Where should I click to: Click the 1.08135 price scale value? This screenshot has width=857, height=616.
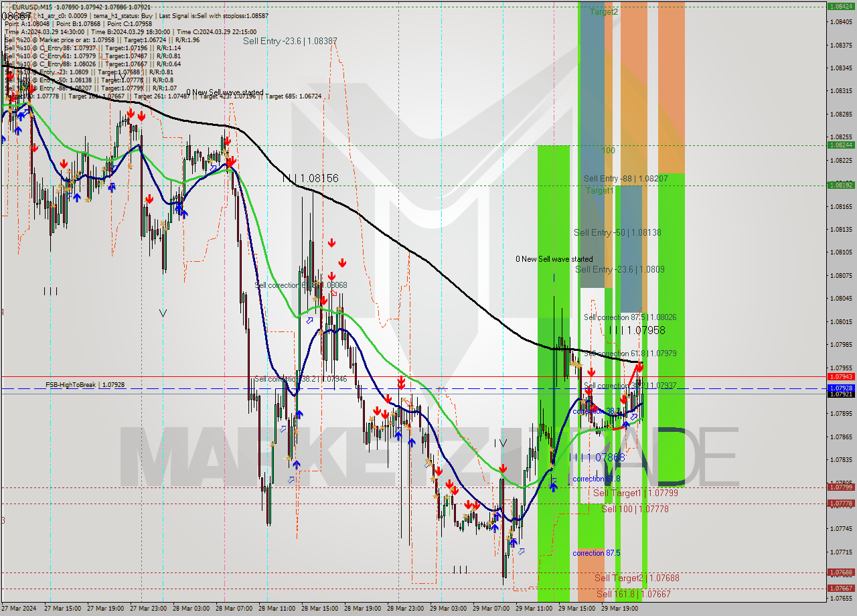(x=842, y=230)
